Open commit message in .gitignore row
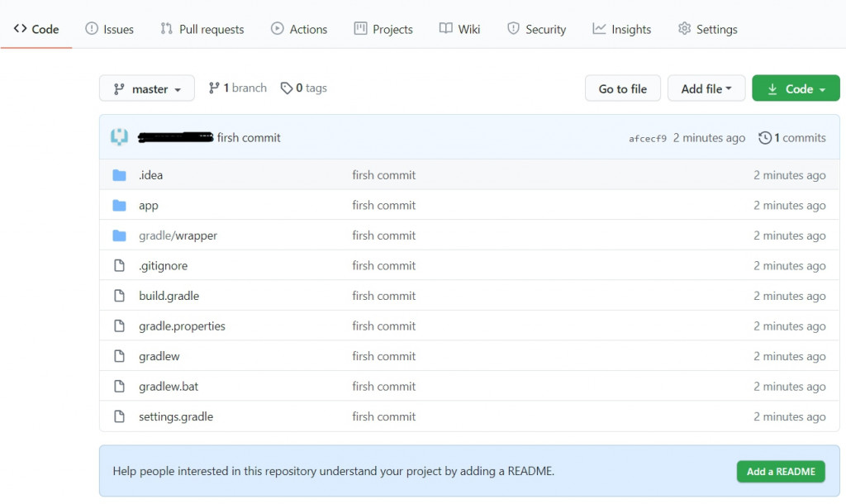 pos(383,266)
